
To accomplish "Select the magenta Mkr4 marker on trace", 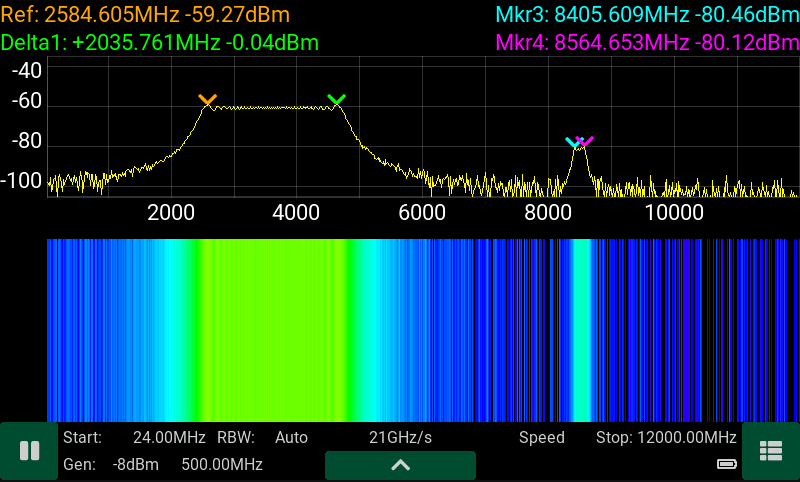I will pyautogui.click(x=586, y=141).
